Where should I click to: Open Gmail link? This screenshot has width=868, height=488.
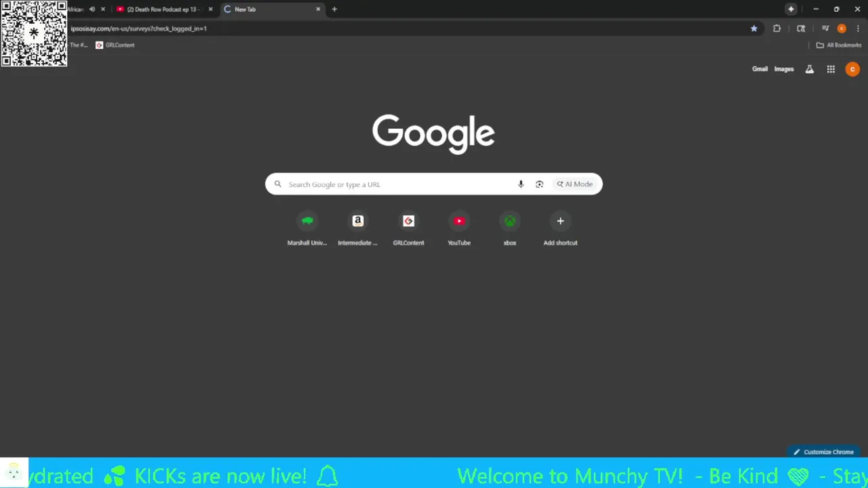click(759, 69)
